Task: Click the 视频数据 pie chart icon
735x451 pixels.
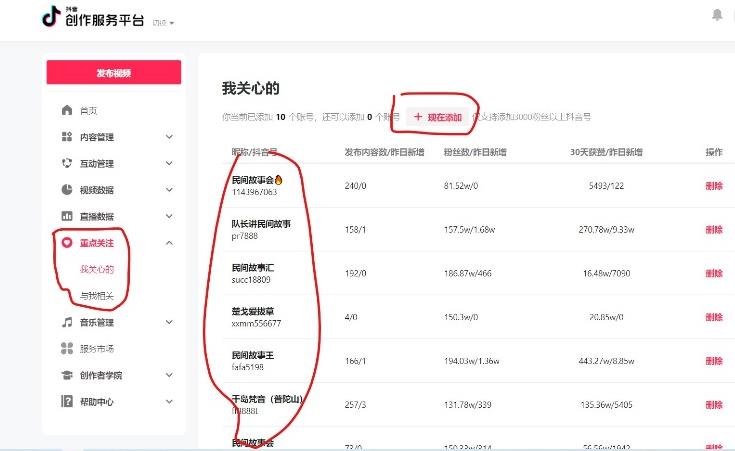Action: (x=67, y=190)
